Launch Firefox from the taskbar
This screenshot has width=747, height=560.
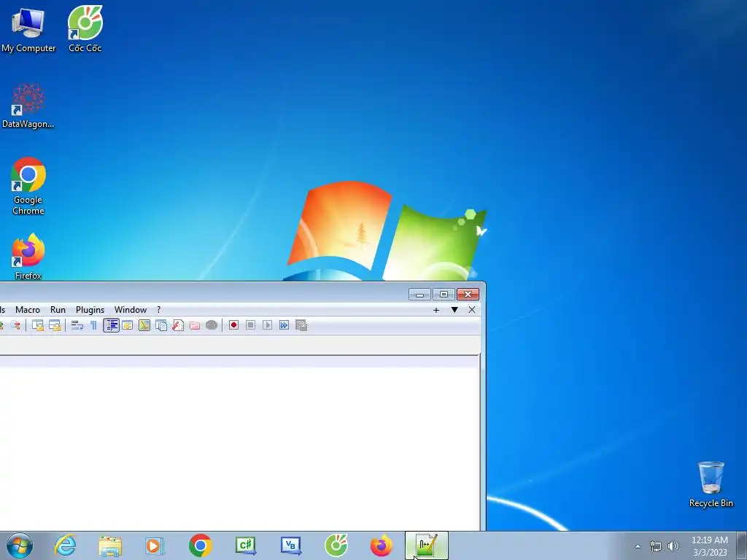(381, 545)
